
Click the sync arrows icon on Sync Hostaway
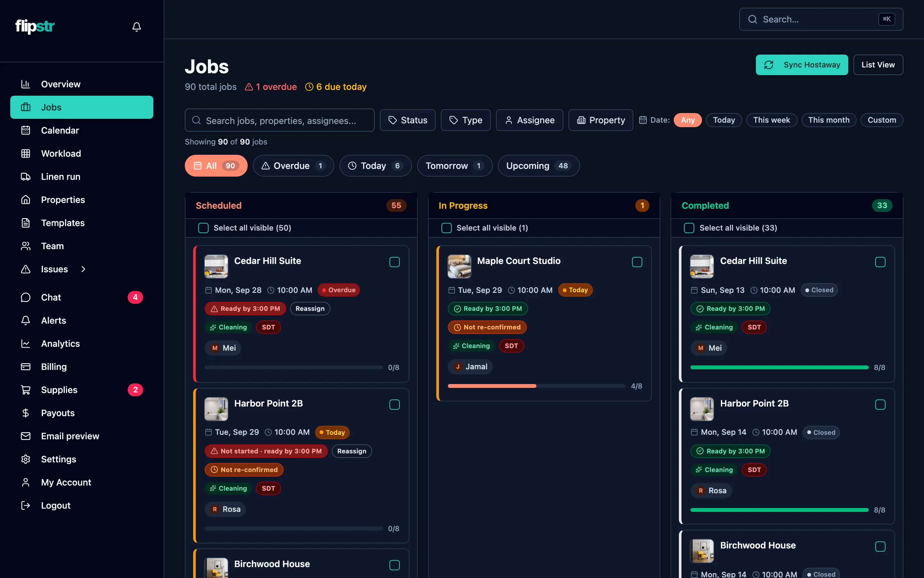[769, 65]
